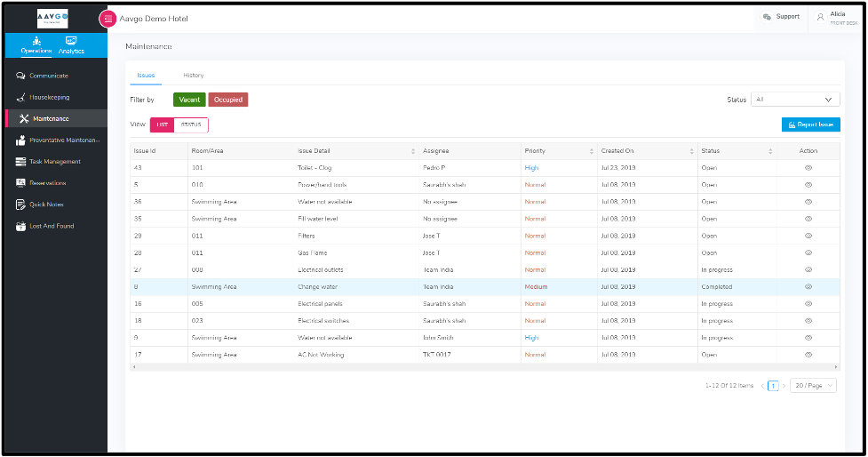Image resolution: width=868 pixels, height=457 pixels.
Task: Open Task Management in sidebar
Action: (48, 162)
